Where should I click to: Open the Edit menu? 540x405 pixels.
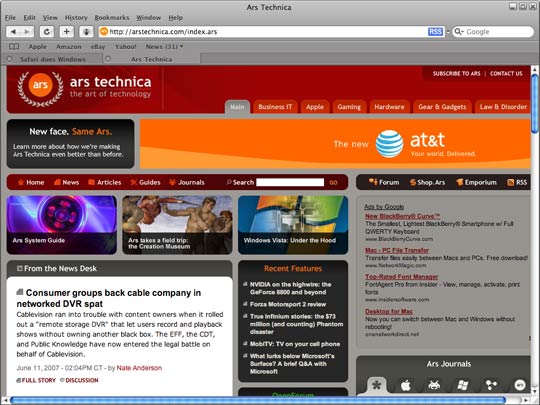(29, 18)
